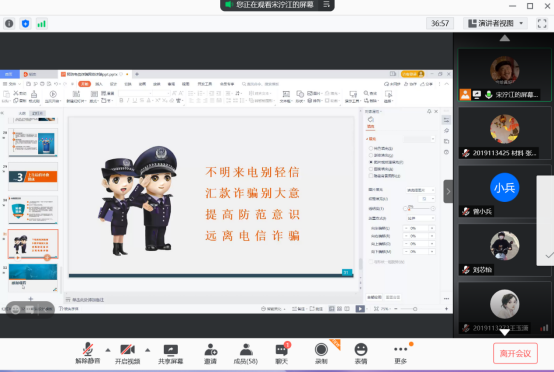The width and height of the screenshot is (554, 372).
Task: Unmute microphone with 解除静音 icon
Action: (x=88, y=353)
